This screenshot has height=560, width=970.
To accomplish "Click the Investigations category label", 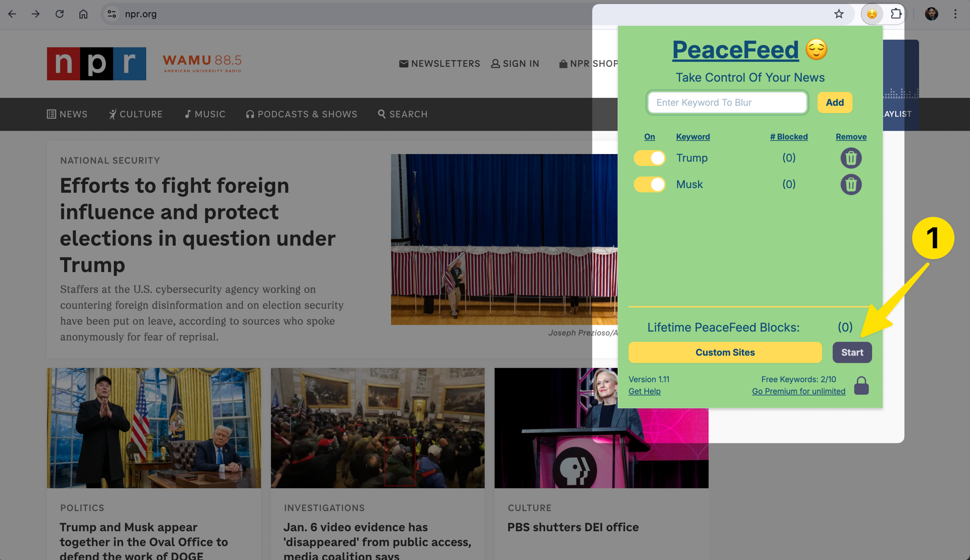I will tap(324, 508).
